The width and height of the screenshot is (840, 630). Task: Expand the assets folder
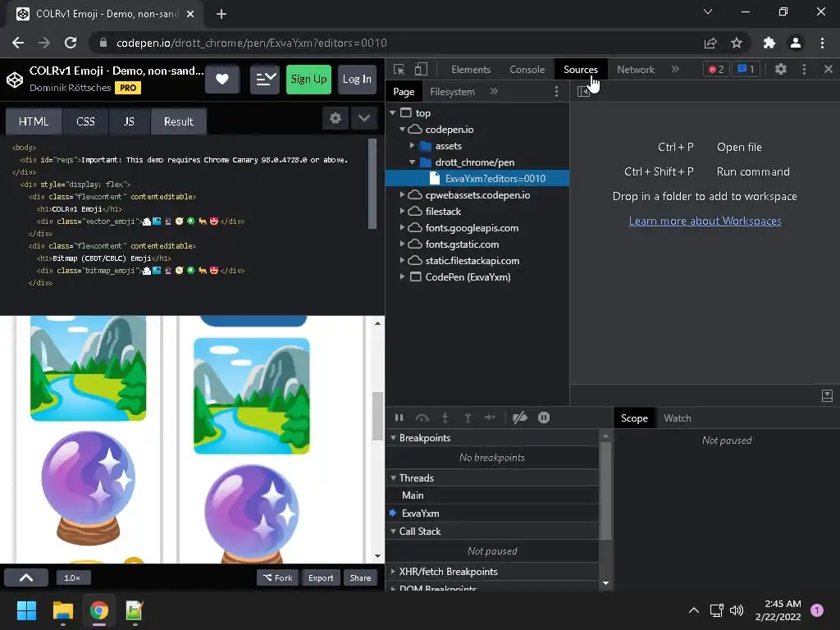point(412,146)
